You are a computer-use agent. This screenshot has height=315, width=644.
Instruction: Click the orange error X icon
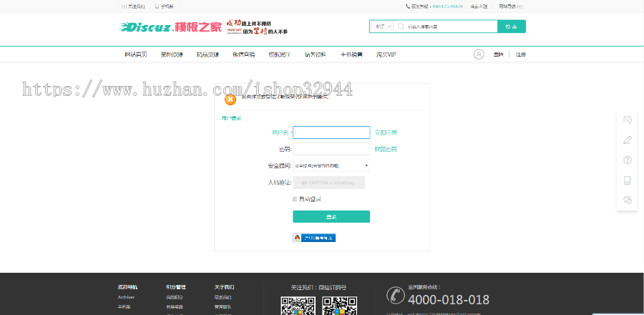click(x=230, y=100)
